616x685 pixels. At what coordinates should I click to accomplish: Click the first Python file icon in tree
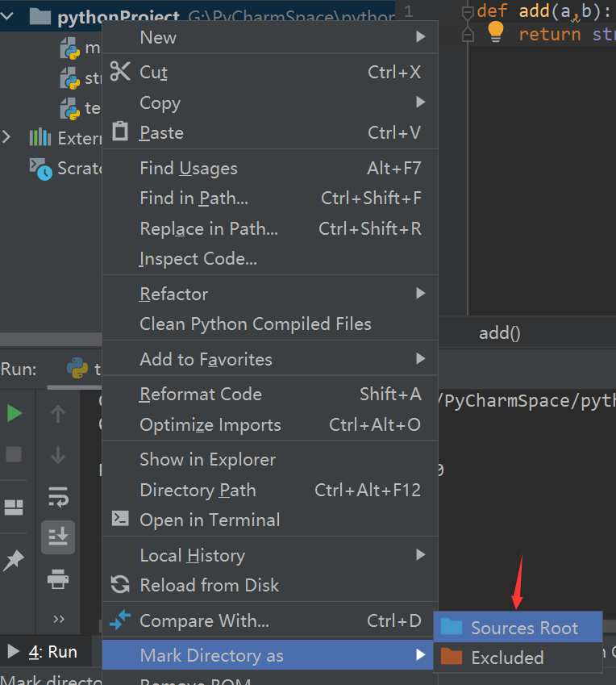70,48
